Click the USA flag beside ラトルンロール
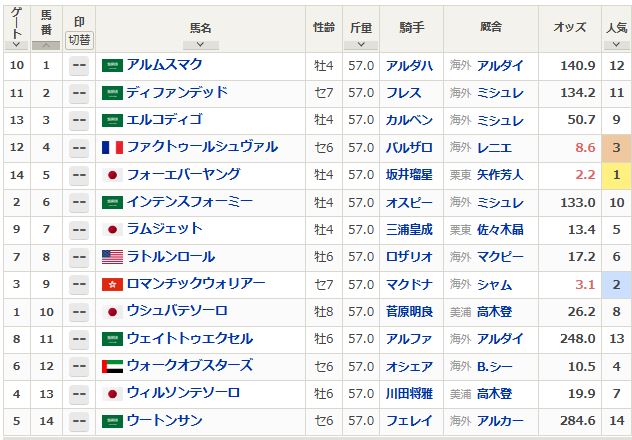Viewport: 632px width, 440px height. pyautogui.click(x=112, y=257)
